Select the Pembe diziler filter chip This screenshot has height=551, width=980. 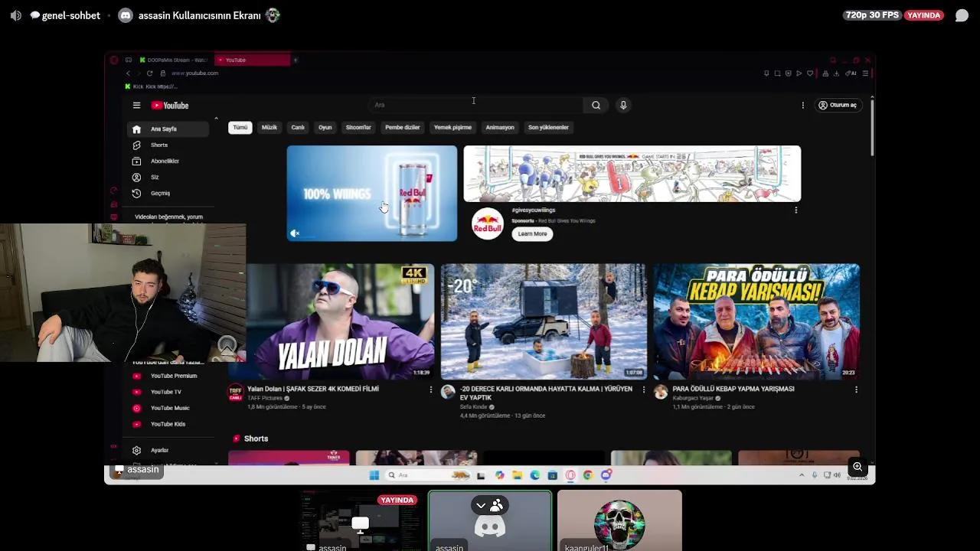(403, 127)
